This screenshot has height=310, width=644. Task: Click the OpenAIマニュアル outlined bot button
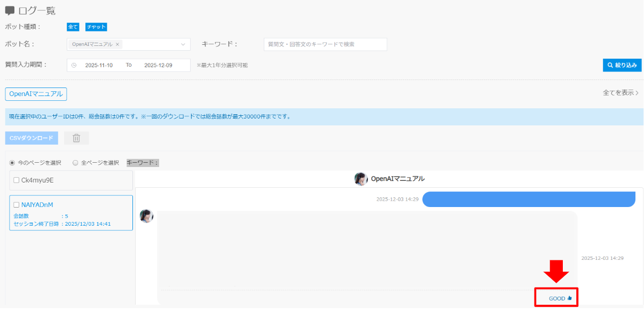pyautogui.click(x=36, y=94)
